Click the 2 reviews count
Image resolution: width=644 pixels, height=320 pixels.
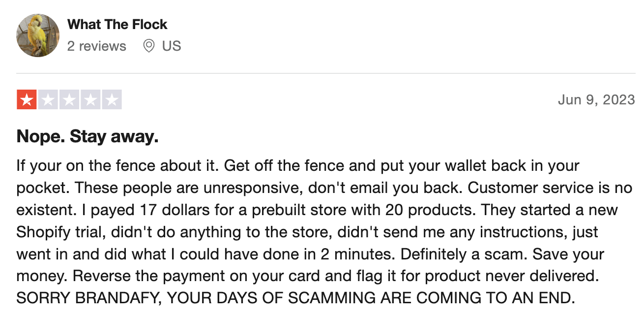coord(97,46)
